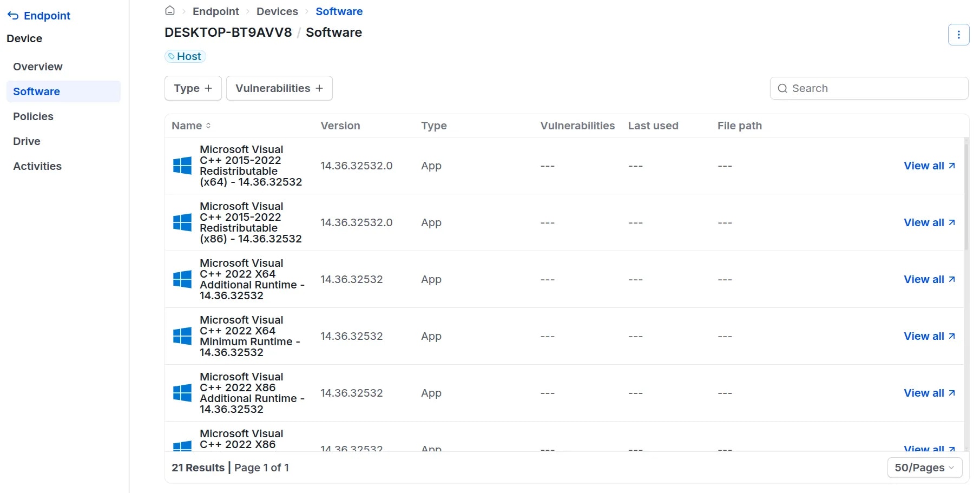Expand the Type filter
The width and height of the screenshot is (980, 493).
192,88
